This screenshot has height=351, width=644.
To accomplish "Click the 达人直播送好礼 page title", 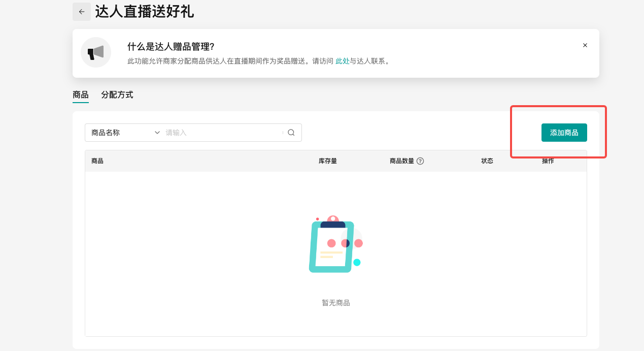I will pyautogui.click(x=145, y=12).
